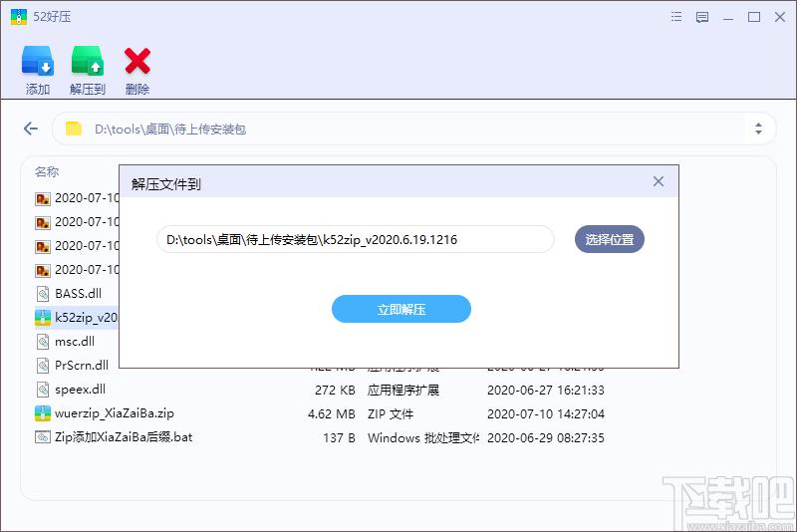Close the 解压文件到 dialog
This screenshot has height=532, width=797.
pyautogui.click(x=659, y=181)
